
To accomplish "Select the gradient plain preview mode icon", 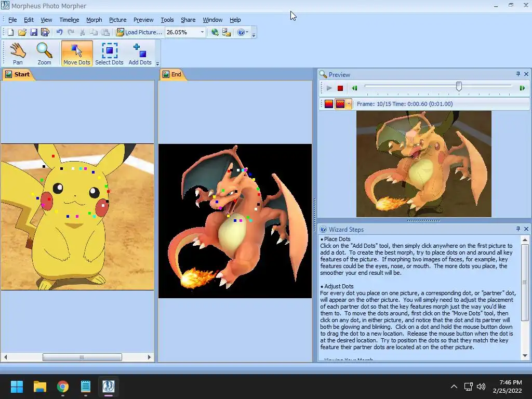I will pyautogui.click(x=329, y=104).
